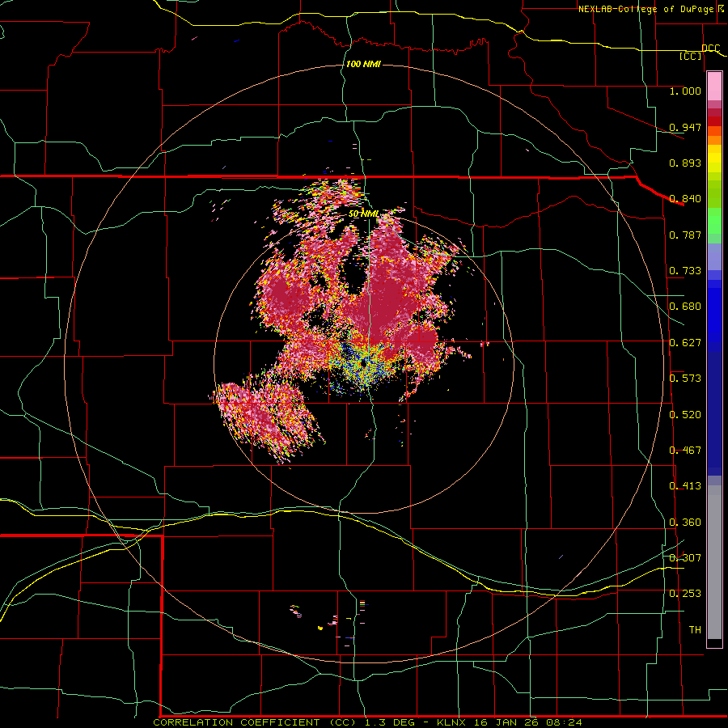
Task: Click the TH threshold label
Action: point(695,630)
